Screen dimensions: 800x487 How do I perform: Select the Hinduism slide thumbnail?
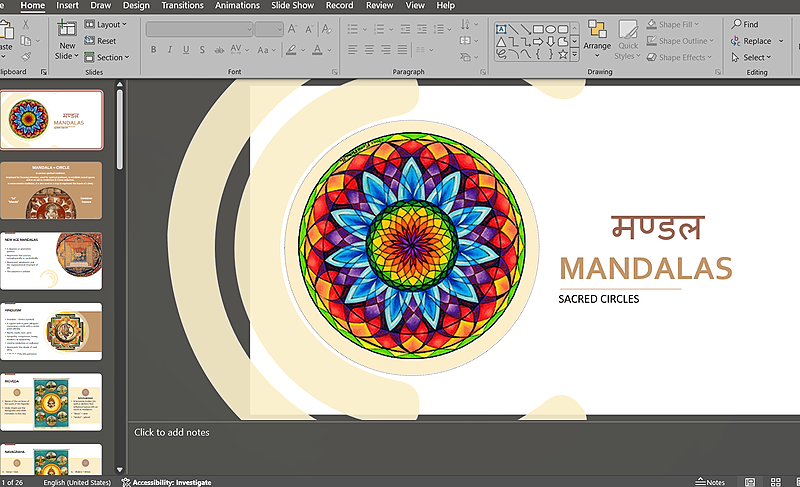tap(51, 331)
